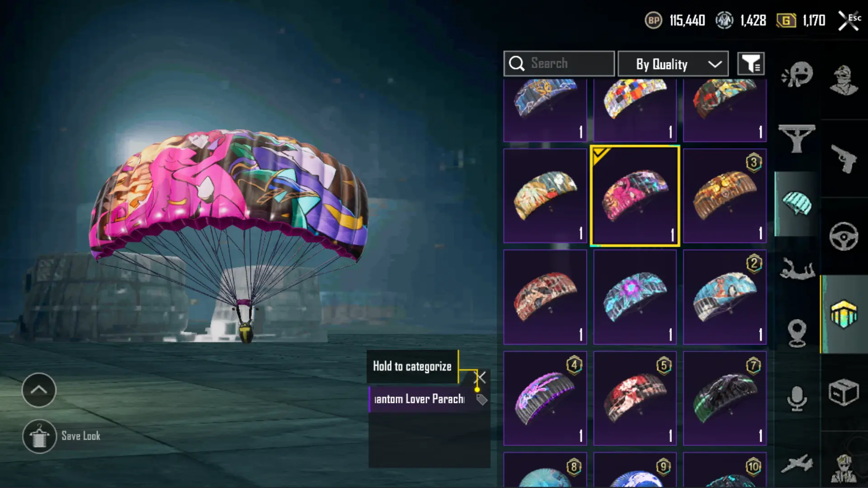
Task: Toggle the equipped pink Phantom Lover parachute
Action: pyautogui.click(x=635, y=196)
